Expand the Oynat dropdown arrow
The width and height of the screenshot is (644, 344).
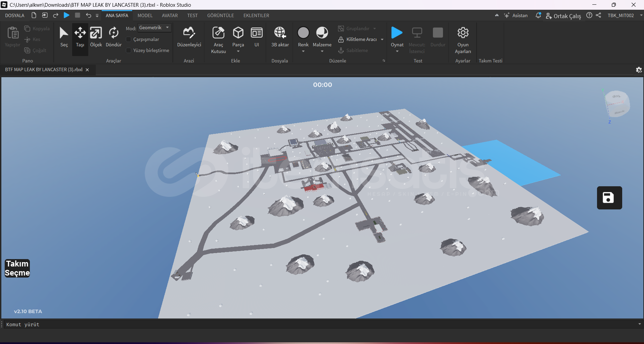(397, 51)
